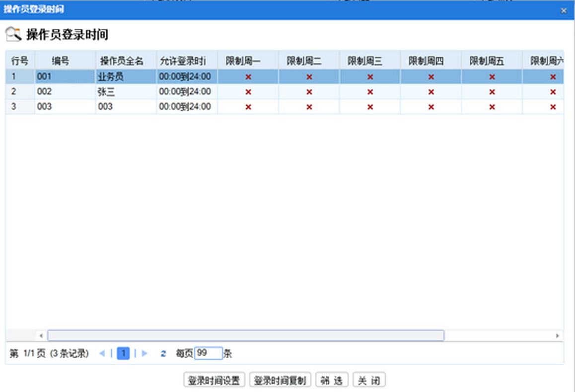Click the scroll-left arrow of the horizontal scrollbar
Image resolution: width=575 pixels, height=392 pixels.
41,336
